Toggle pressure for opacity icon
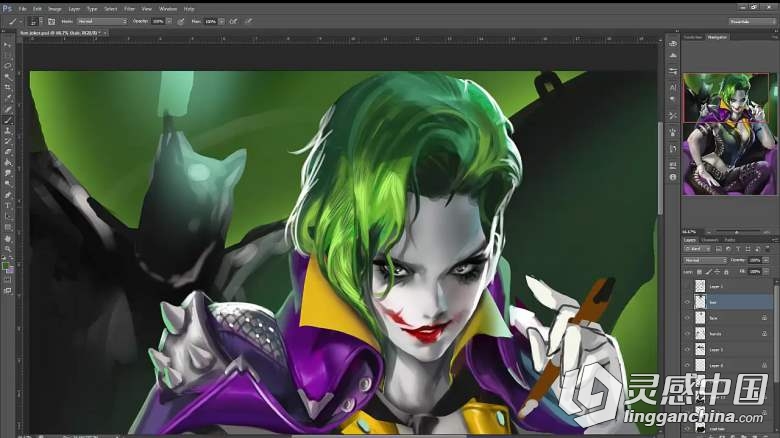 pos(181,21)
